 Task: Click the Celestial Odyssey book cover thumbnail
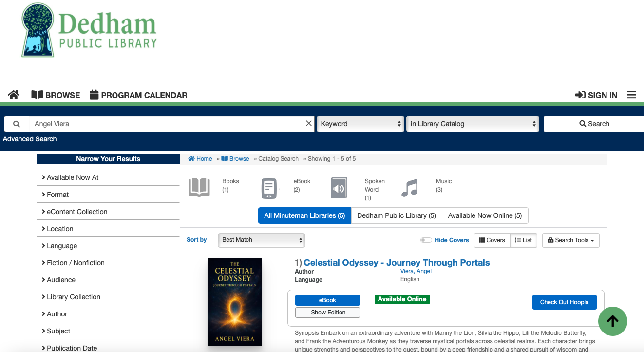pos(235,302)
